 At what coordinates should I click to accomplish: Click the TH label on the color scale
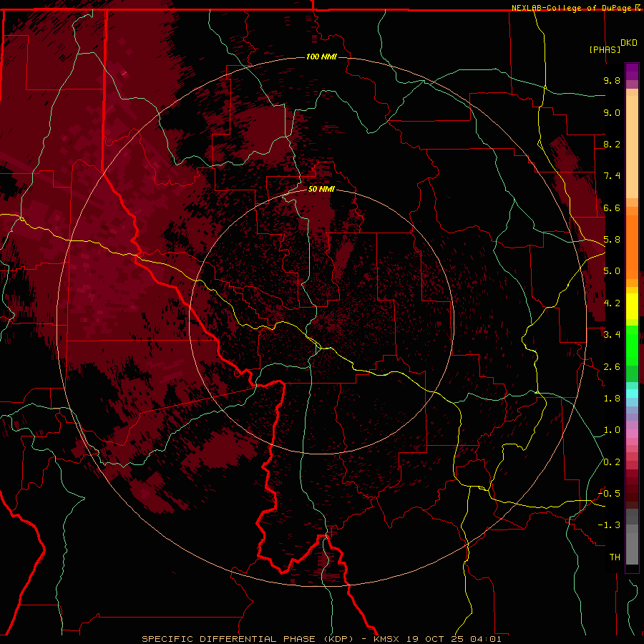click(615, 557)
